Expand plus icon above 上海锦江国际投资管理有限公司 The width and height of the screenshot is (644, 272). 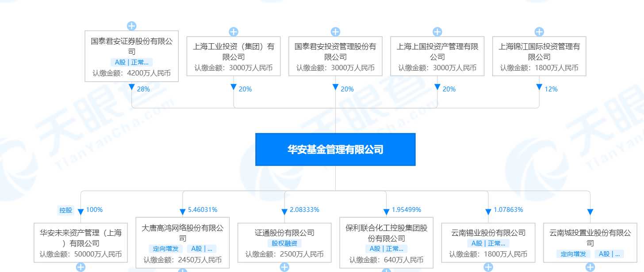click(539, 32)
